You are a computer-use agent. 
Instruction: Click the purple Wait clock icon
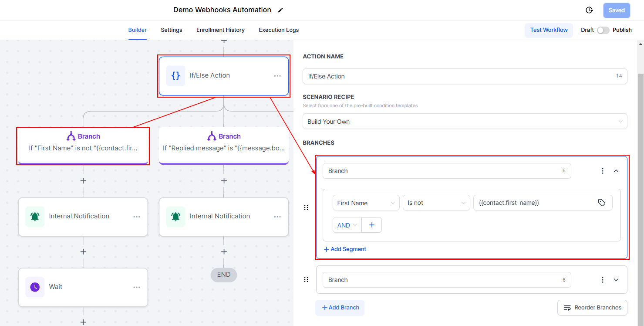coord(35,287)
